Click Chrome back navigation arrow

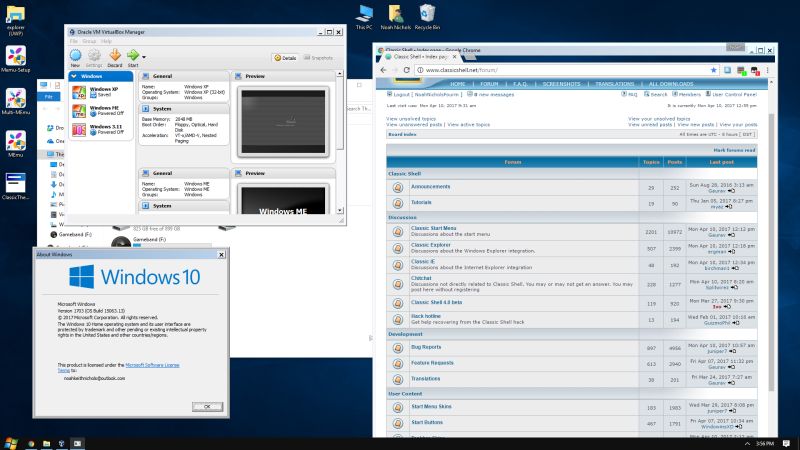click(x=384, y=70)
